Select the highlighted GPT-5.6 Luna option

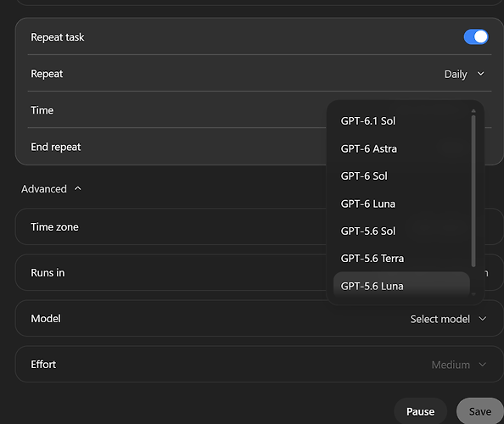coord(402,286)
